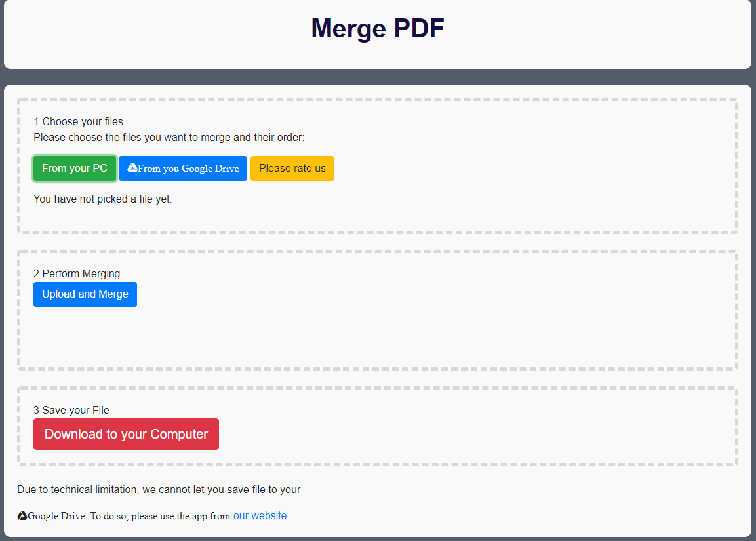Click the Google Drive icon in blue button
The width and height of the screenshot is (756, 541).
coord(132,169)
